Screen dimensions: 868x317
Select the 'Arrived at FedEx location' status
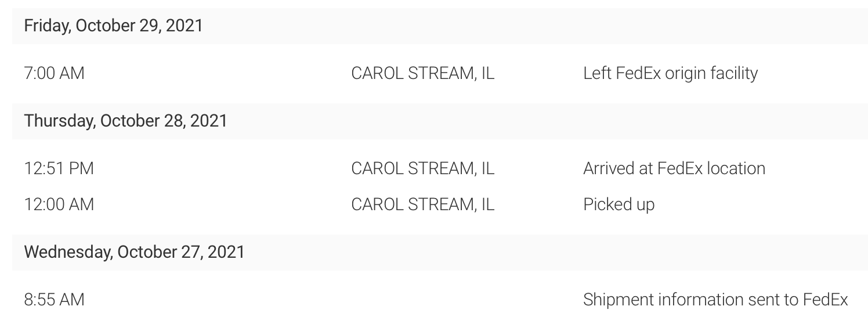pyautogui.click(x=674, y=169)
